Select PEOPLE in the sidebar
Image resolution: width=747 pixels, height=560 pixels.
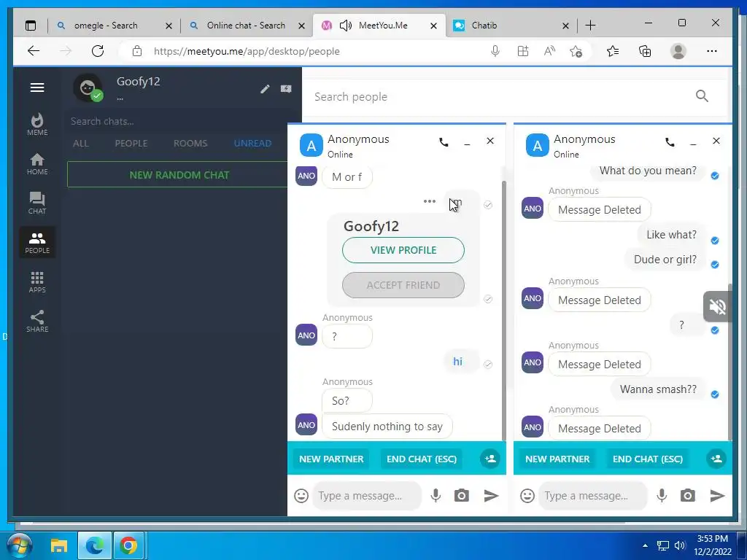pos(37,242)
